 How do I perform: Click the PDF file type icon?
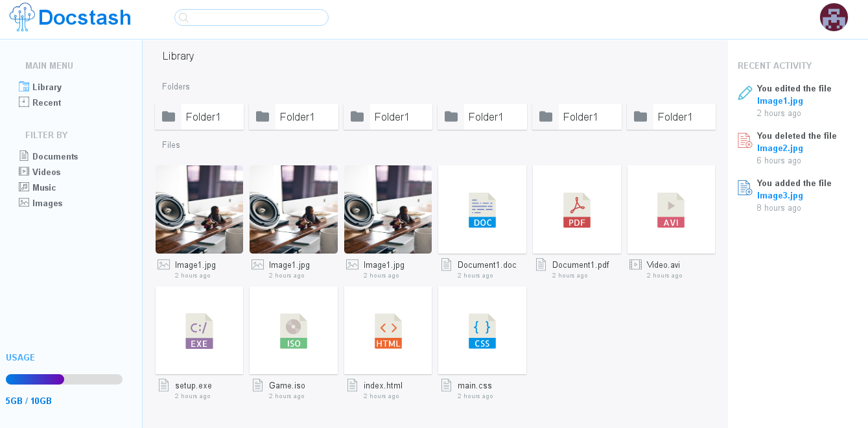click(576, 210)
